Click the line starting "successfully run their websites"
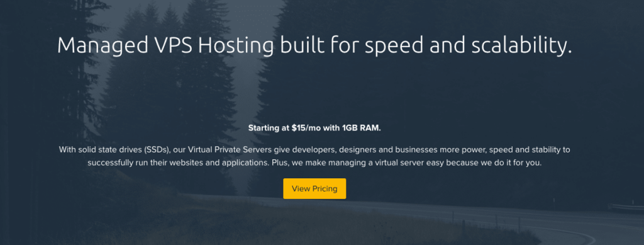The width and height of the screenshot is (644, 245). pos(314,162)
